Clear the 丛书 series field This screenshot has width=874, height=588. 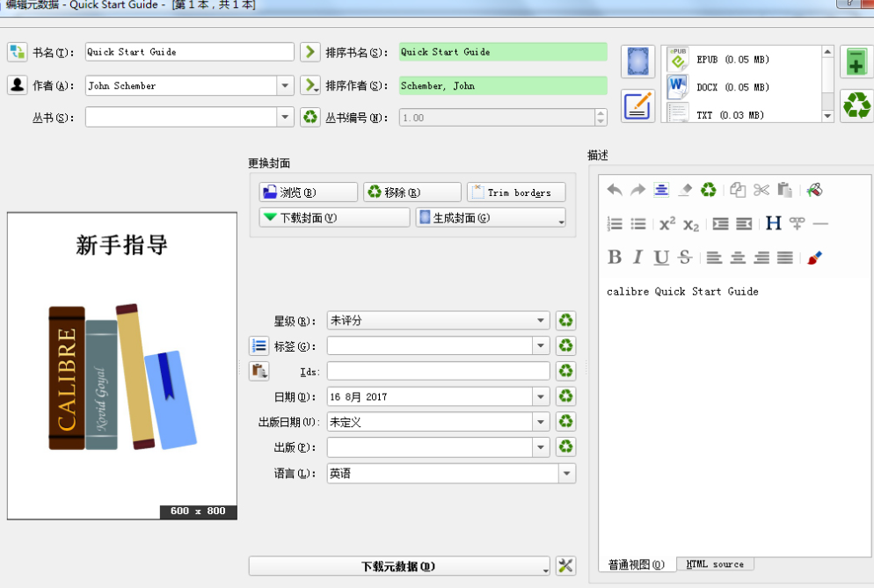[310, 117]
